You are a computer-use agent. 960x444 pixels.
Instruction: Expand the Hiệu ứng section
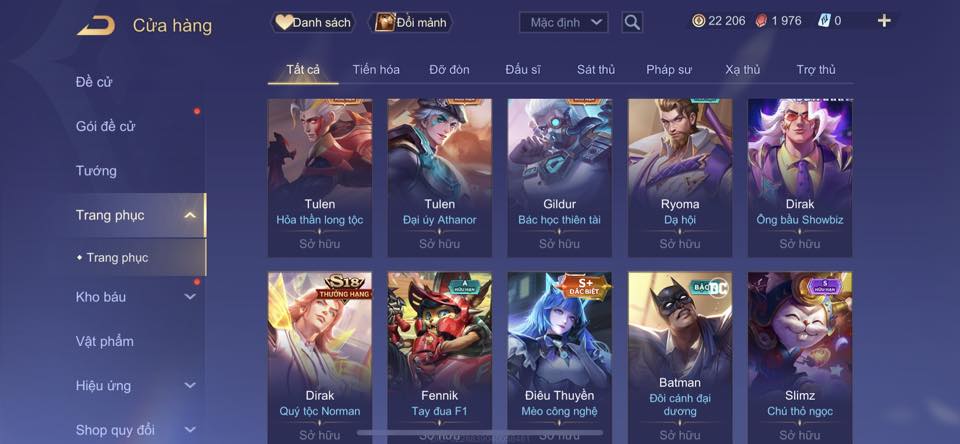click(190, 386)
